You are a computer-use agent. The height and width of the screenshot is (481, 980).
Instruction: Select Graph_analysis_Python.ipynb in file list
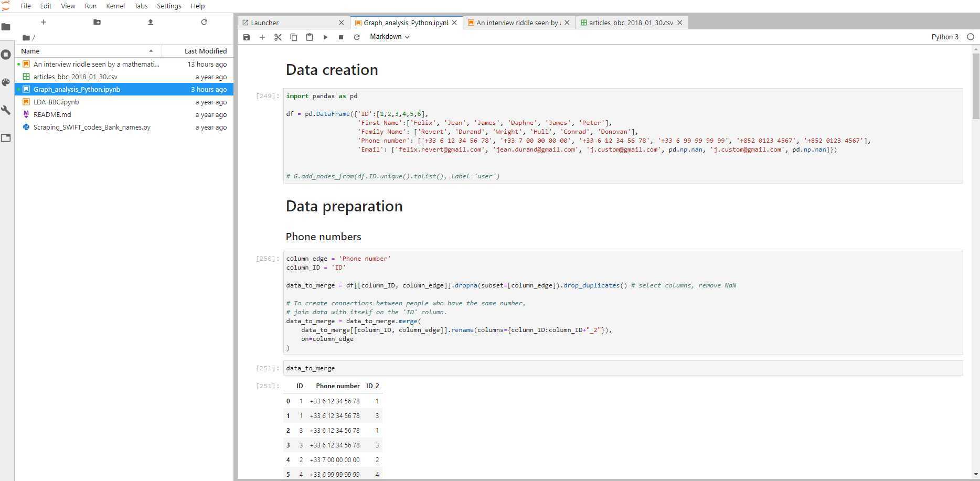[124, 89]
